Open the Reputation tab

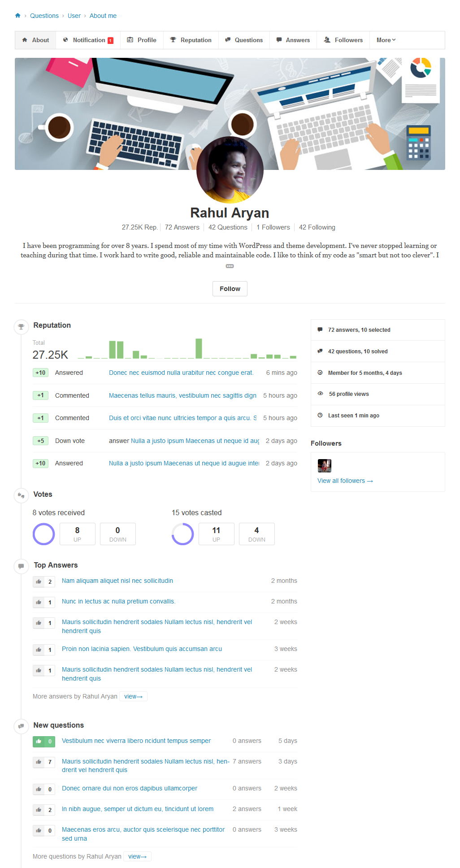191,40
